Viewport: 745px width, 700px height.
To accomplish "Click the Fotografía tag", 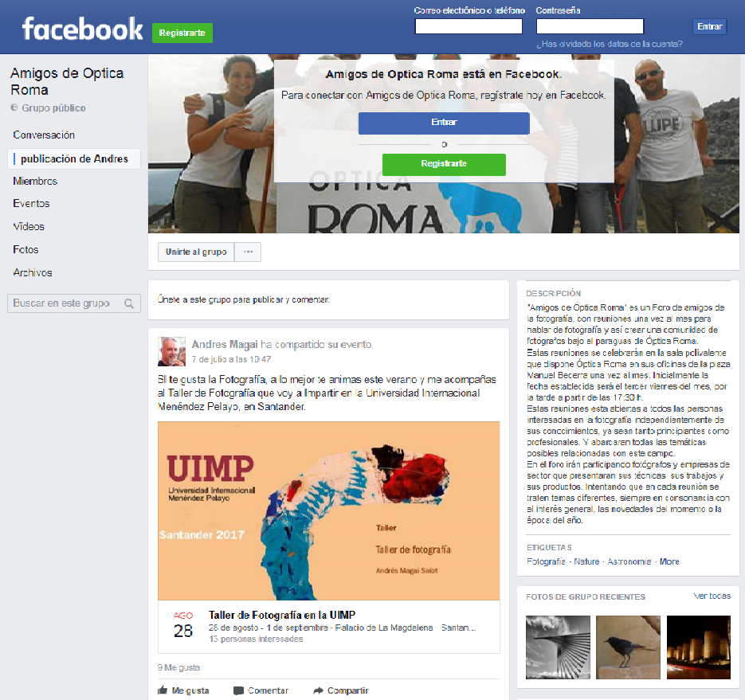I will pos(546,561).
